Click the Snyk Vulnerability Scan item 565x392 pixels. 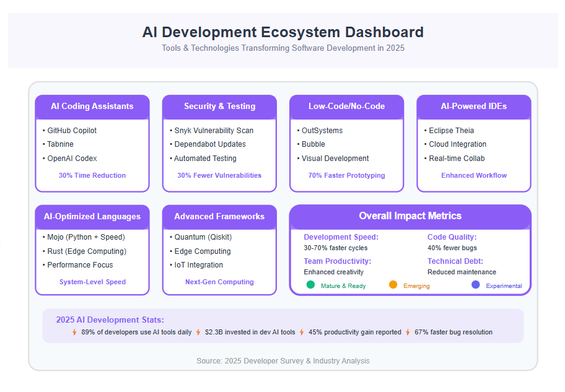[x=211, y=131]
